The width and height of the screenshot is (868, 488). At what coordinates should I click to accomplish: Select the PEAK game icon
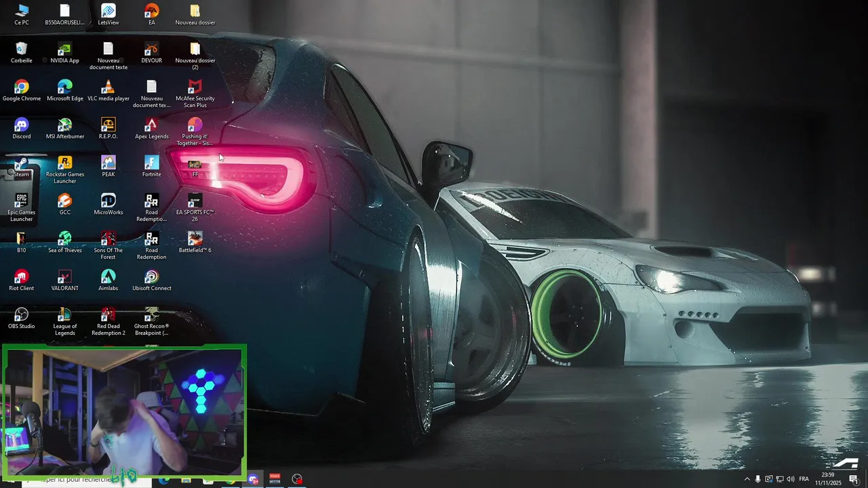[108, 167]
